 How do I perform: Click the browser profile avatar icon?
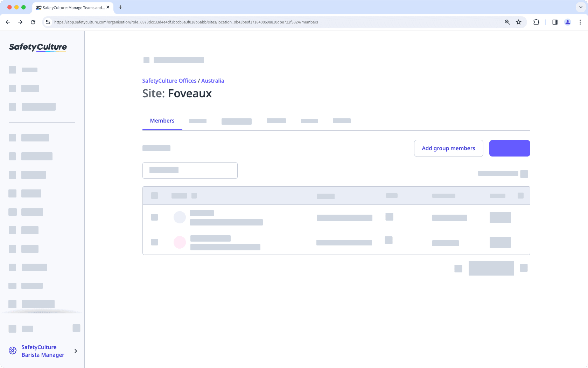567,22
